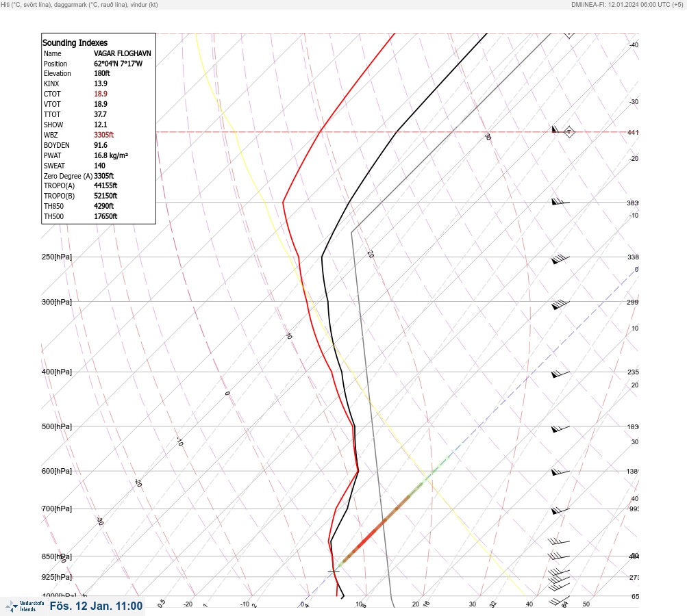Click the 500[hPa] pressure label
Image resolution: width=687 pixels, height=616 pixels.
coord(57,426)
